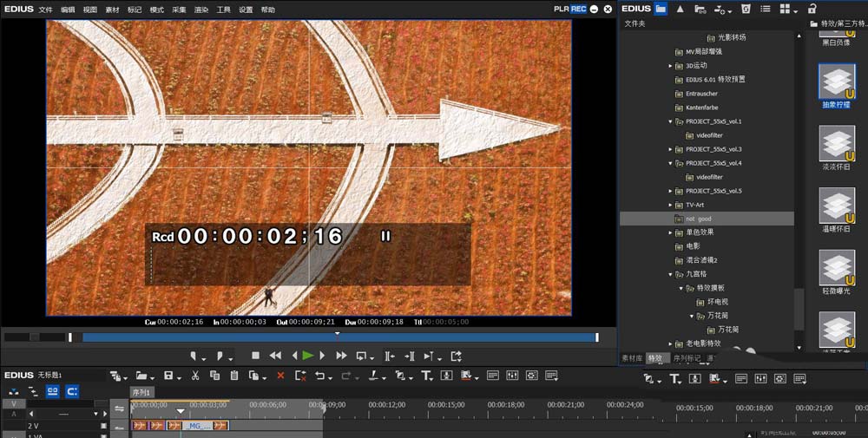Select the 抽象柠檬 effect thumbnail

[x=837, y=81]
